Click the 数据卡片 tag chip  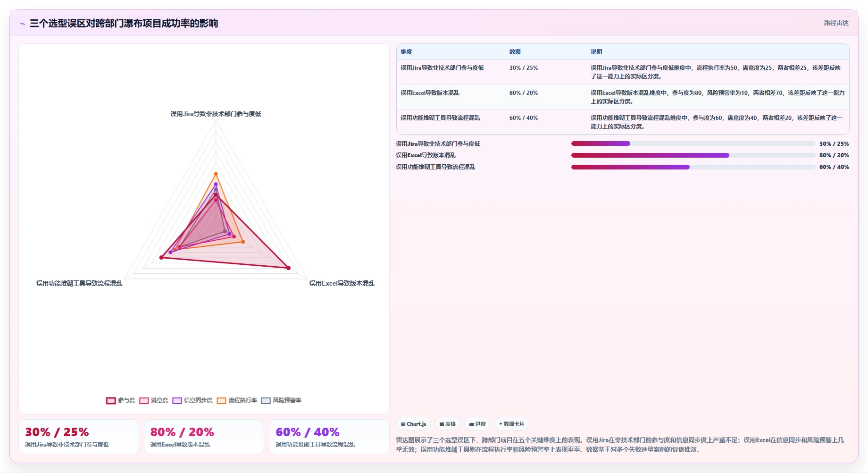[512, 424]
